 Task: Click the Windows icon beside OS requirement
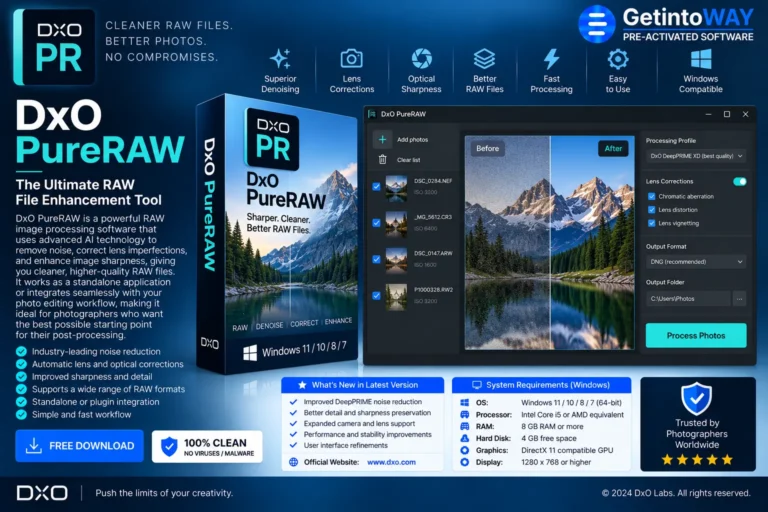tap(464, 403)
